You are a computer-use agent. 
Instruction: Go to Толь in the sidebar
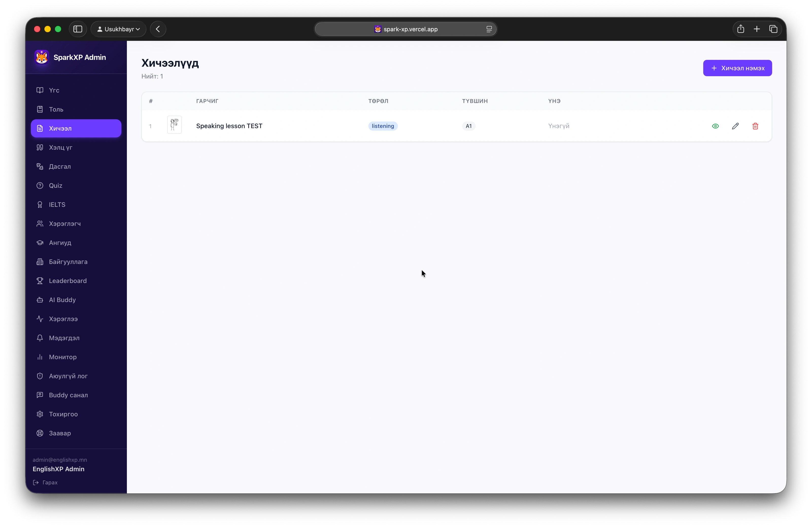(x=76, y=109)
